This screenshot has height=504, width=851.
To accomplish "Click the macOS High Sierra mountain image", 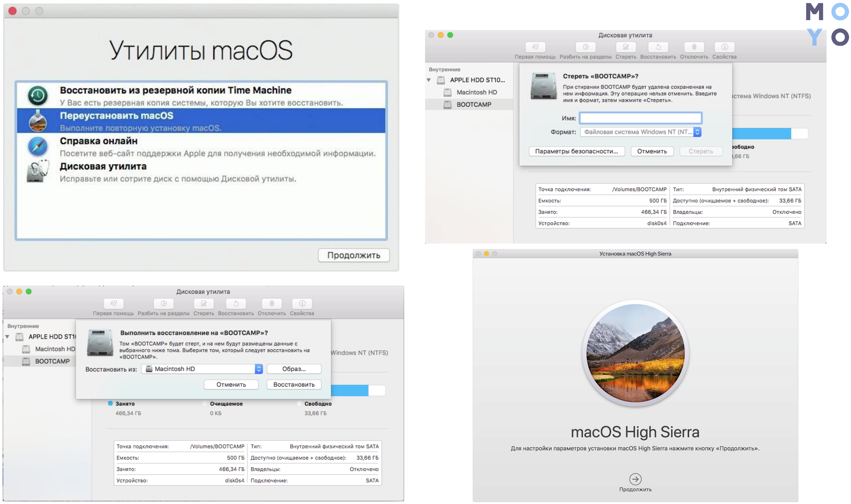I will click(635, 353).
